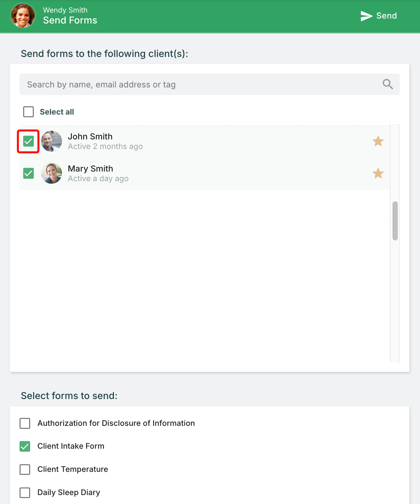420x504 pixels.
Task: Click the paper plane Send icon
Action: [x=366, y=16]
